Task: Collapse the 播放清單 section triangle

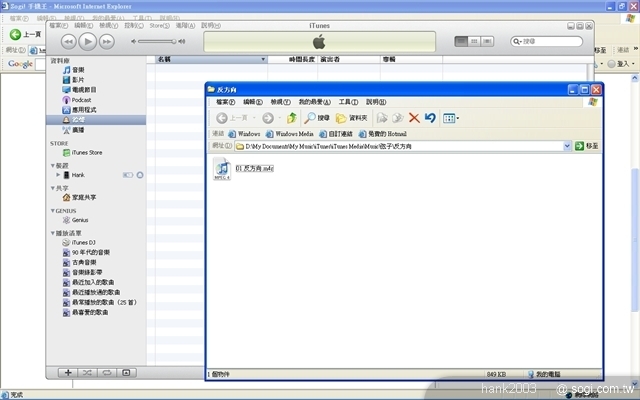Action: tap(53, 233)
